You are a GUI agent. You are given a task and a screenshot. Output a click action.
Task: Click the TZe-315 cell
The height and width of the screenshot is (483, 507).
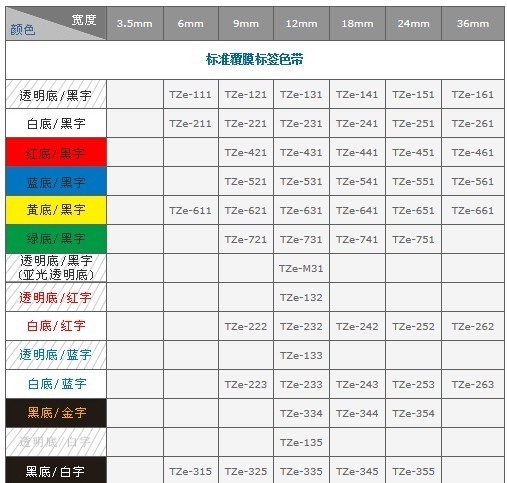191,471
